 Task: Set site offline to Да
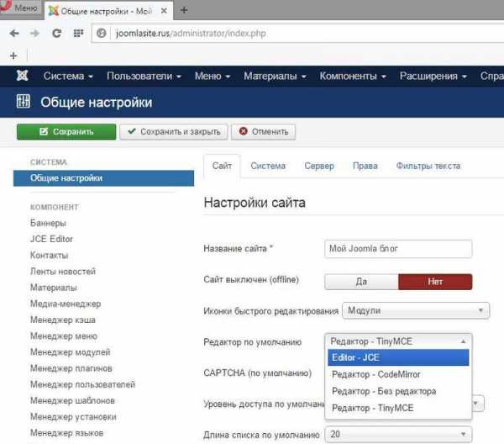(x=361, y=282)
